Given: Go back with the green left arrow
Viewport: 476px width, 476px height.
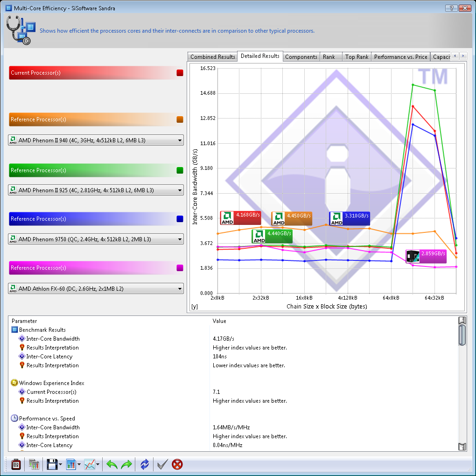Looking at the screenshot, I should [112, 464].
